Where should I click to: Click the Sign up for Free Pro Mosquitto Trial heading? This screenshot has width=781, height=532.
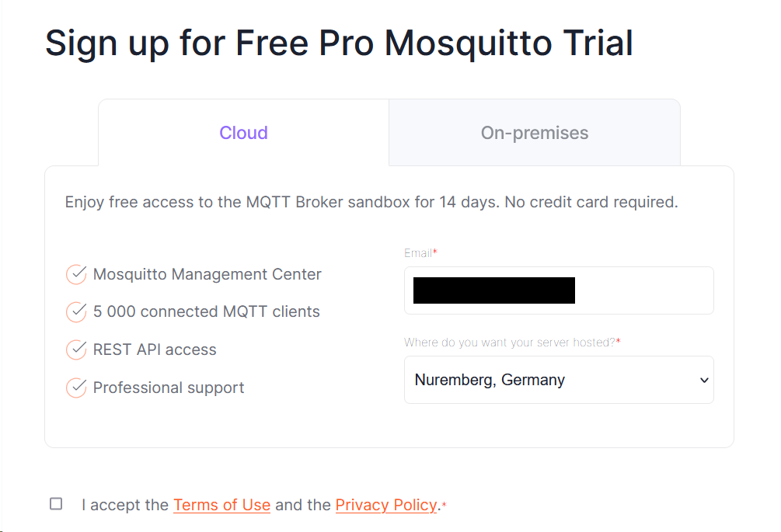click(x=339, y=43)
